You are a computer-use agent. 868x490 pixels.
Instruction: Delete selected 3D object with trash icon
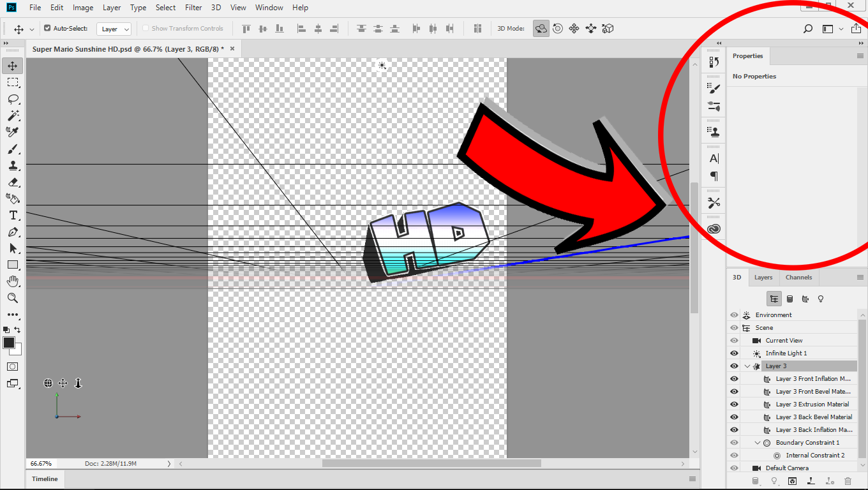pos(848,481)
